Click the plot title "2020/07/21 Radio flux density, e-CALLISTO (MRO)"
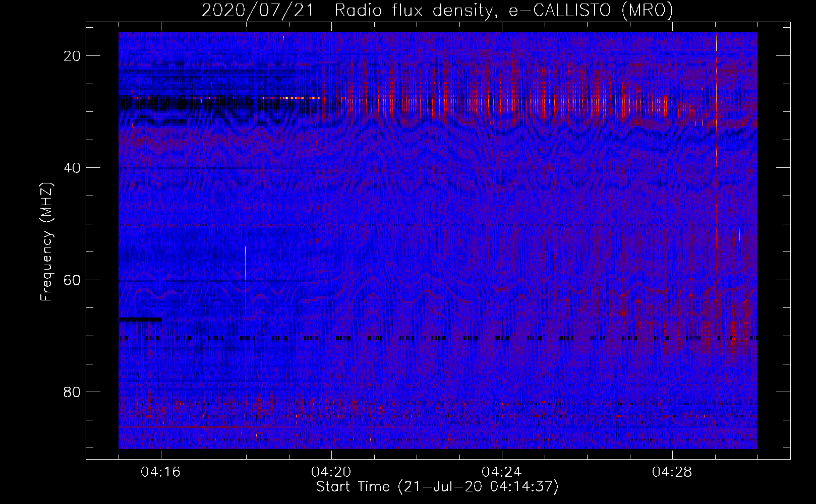 [x=437, y=11]
